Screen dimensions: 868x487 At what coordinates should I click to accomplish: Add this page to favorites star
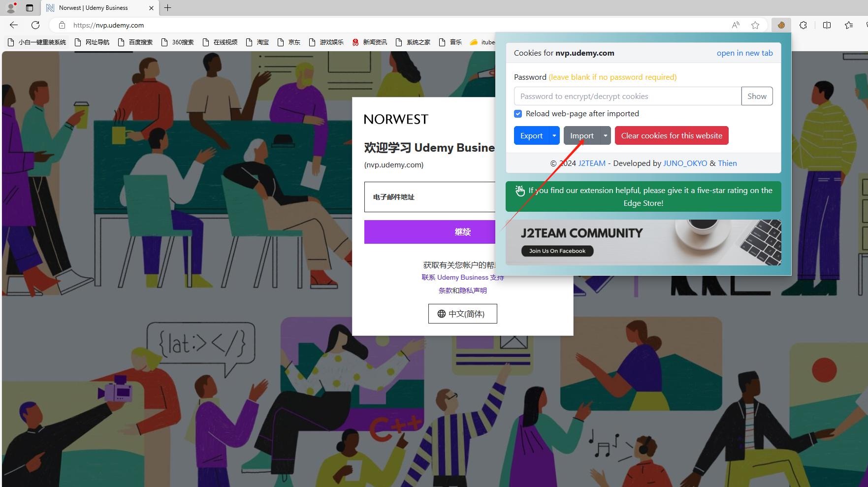(x=755, y=25)
